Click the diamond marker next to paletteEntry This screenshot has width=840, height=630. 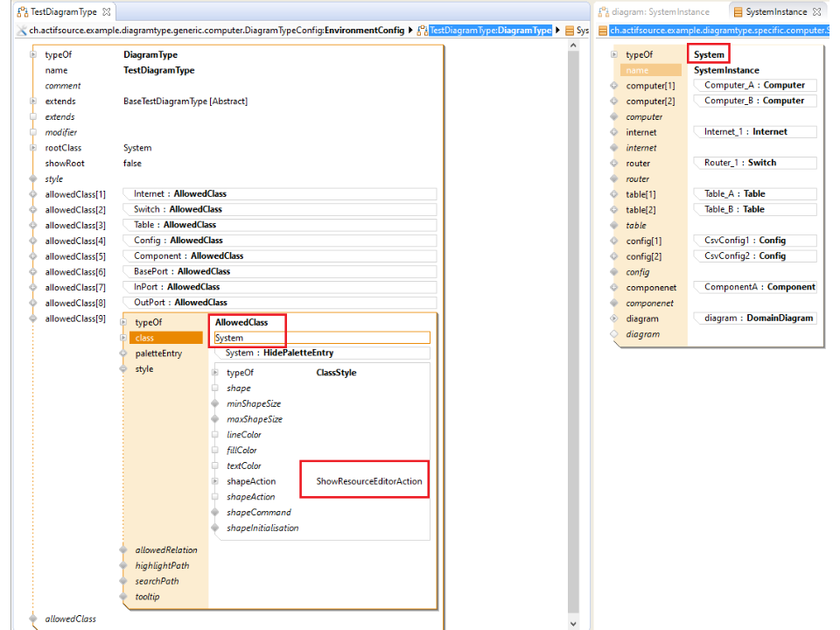coord(123,353)
